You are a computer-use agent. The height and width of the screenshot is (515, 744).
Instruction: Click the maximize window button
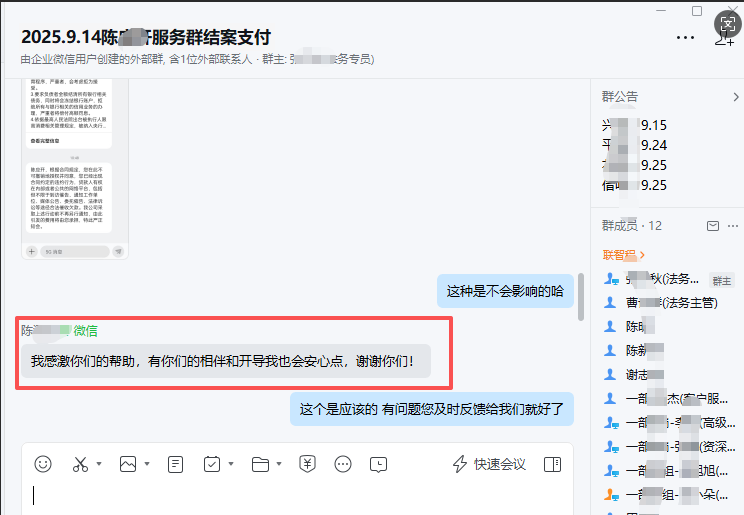[x=697, y=11]
